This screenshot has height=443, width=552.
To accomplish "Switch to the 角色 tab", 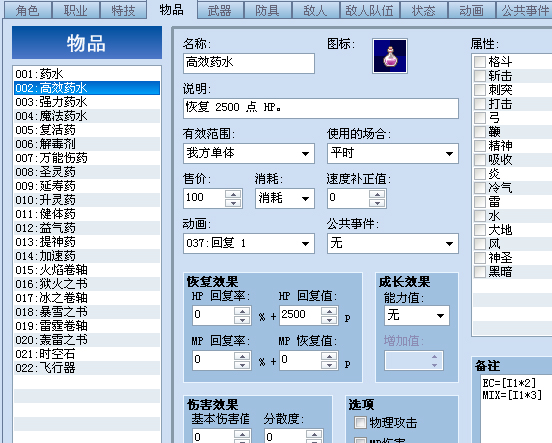I will tap(27, 11).
